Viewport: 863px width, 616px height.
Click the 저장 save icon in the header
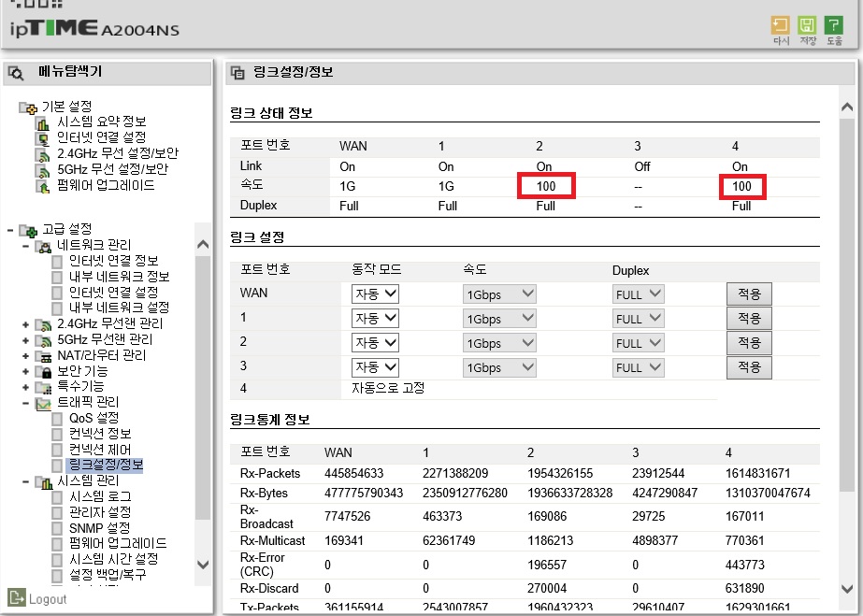[807, 25]
